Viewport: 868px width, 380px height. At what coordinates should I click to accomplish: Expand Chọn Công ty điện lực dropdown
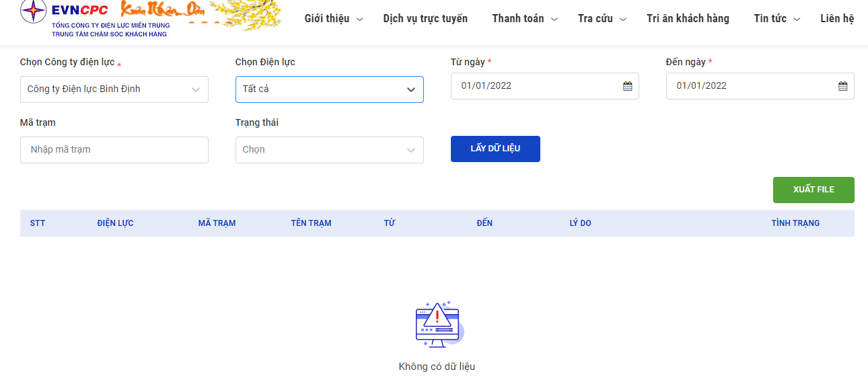point(114,89)
